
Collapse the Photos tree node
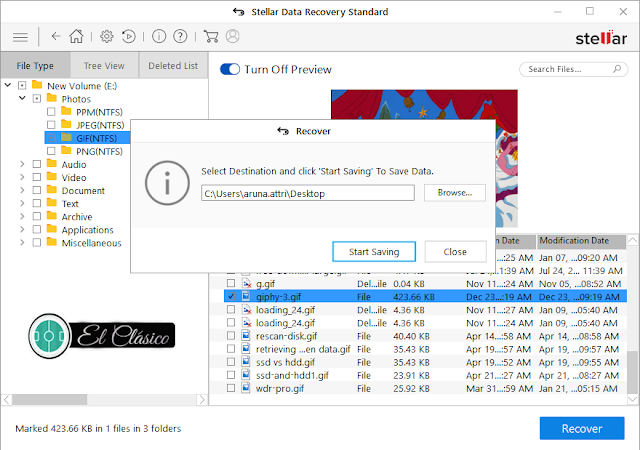(22, 98)
